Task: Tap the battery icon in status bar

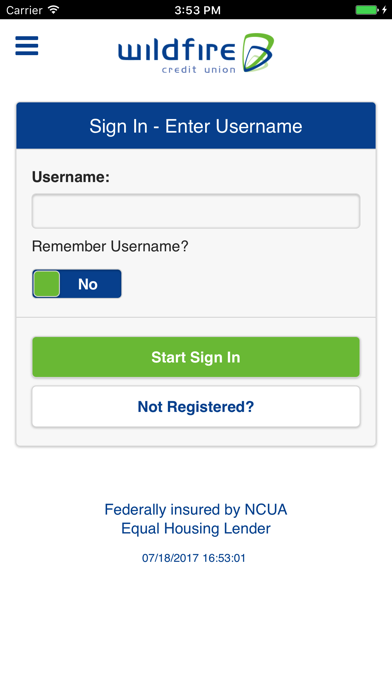Action: [x=366, y=9]
